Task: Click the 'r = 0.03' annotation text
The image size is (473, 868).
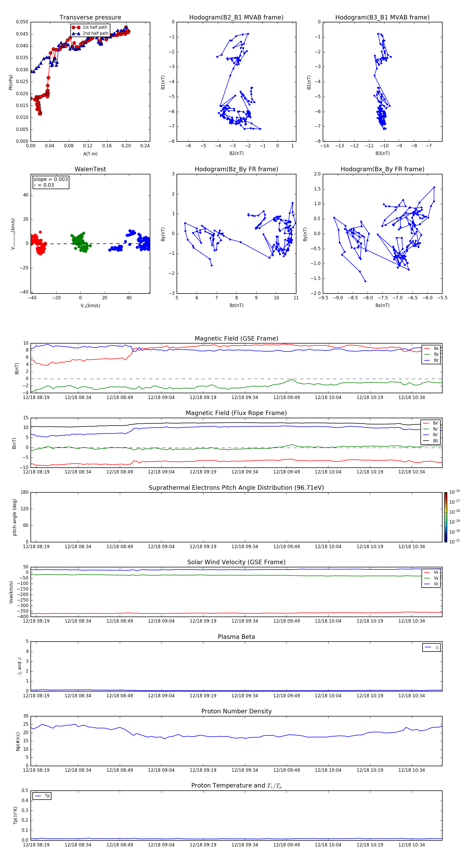Action: point(44,185)
